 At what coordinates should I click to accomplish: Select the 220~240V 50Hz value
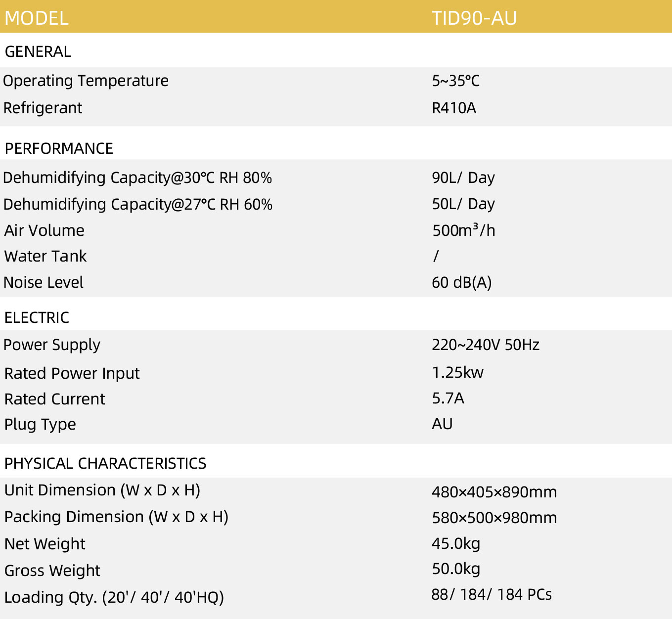[486, 345]
